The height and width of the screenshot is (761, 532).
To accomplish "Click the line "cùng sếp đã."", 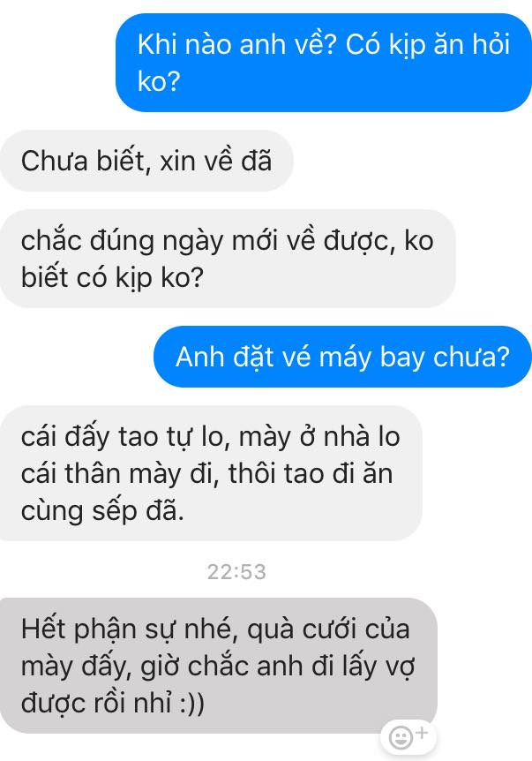I will (x=102, y=511).
